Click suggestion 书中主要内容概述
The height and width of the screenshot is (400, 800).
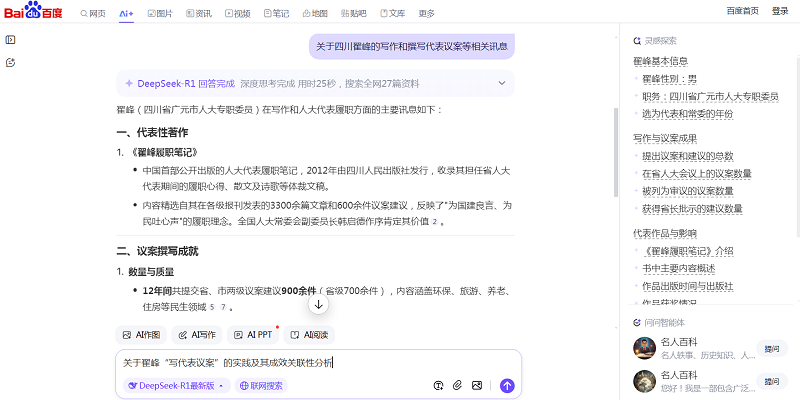pyautogui.click(x=679, y=268)
